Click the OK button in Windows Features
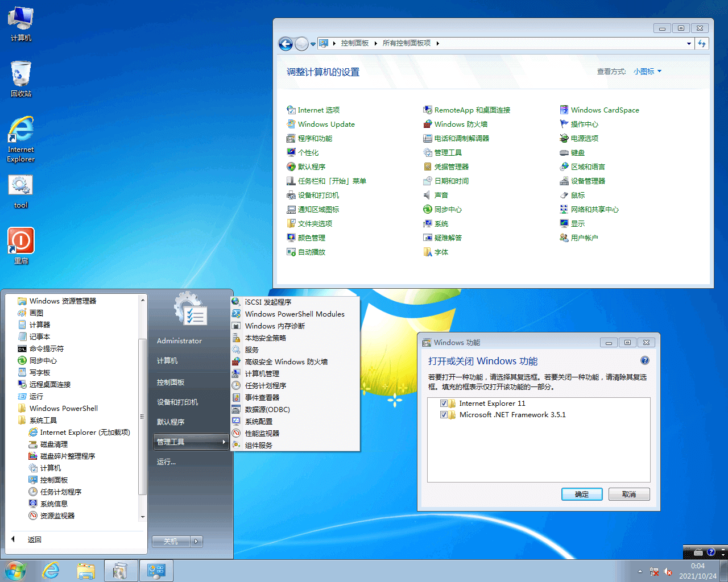This screenshot has height=582, width=728. click(582, 494)
